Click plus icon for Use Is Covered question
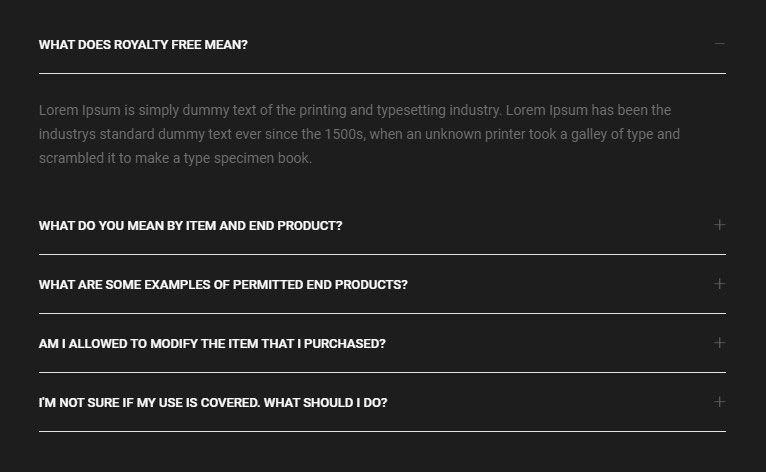766x472 pixels. click(x=719, y=402)
